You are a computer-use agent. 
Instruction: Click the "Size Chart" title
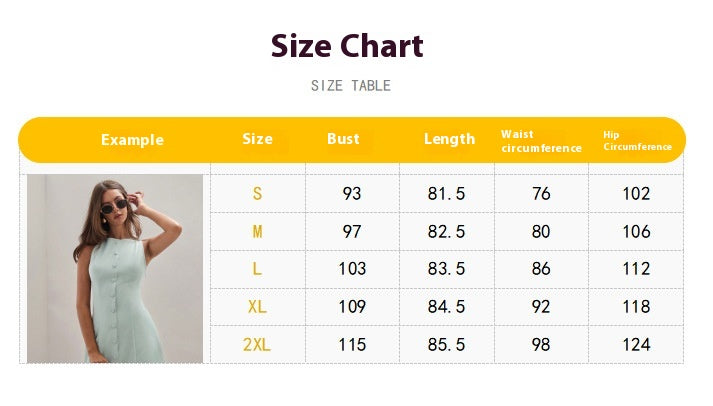[347, 46]
